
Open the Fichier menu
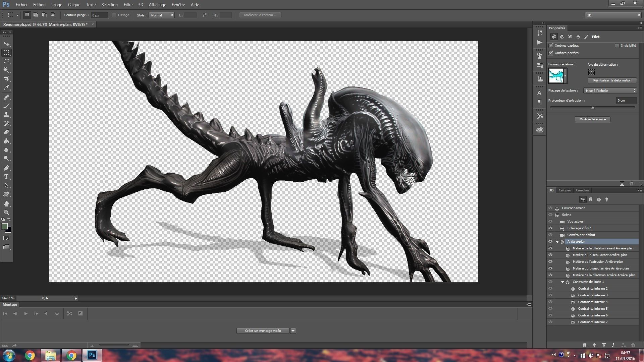point(21,5)
